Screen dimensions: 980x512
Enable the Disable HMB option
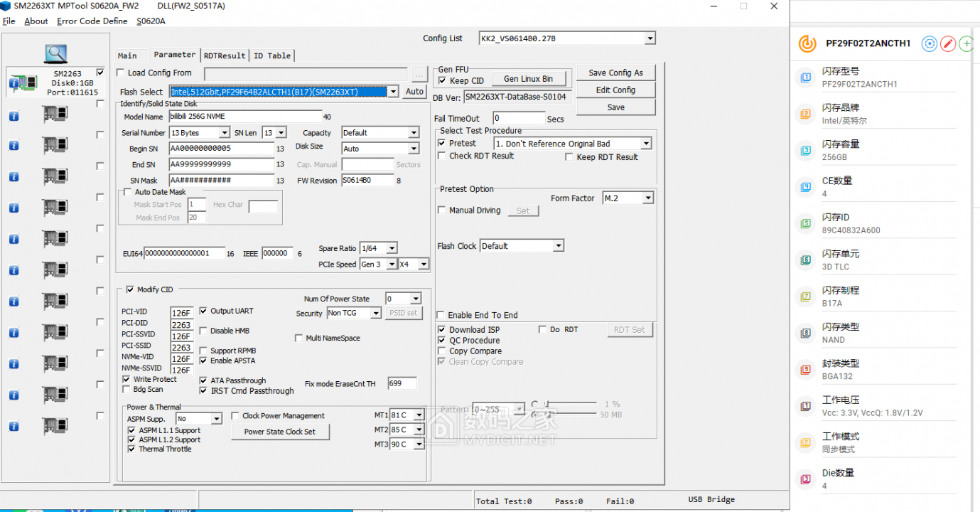click(x=203, y=331)
